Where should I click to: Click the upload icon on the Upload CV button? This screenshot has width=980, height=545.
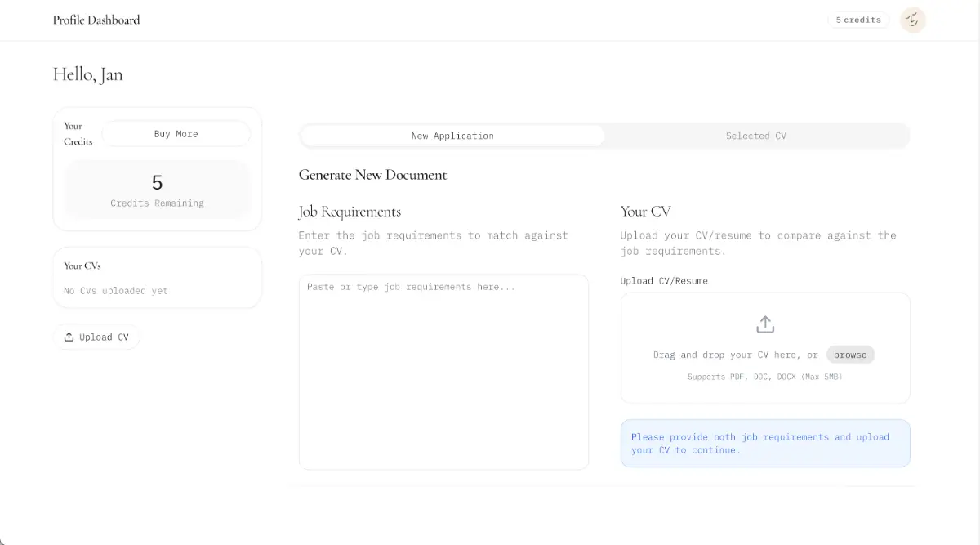(69, 337)
